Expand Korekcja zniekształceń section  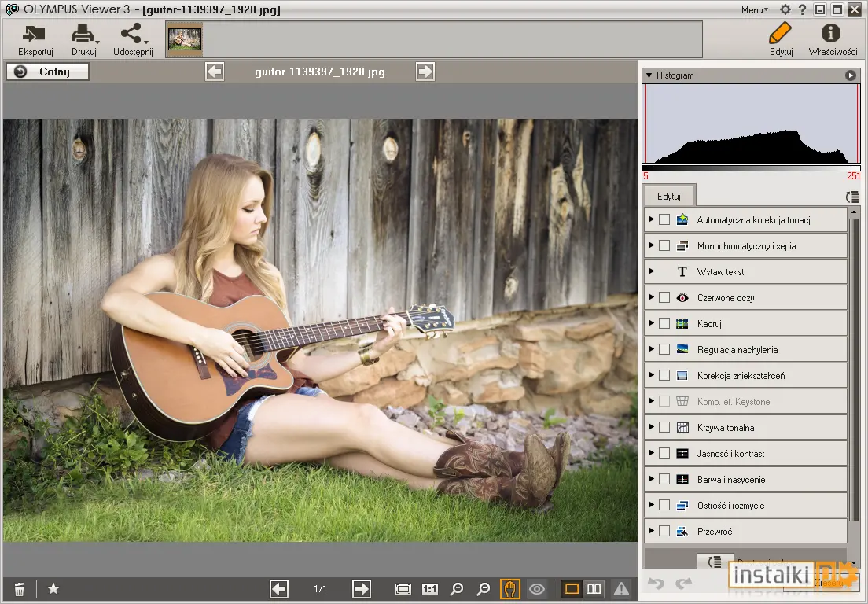click(652, 375)
